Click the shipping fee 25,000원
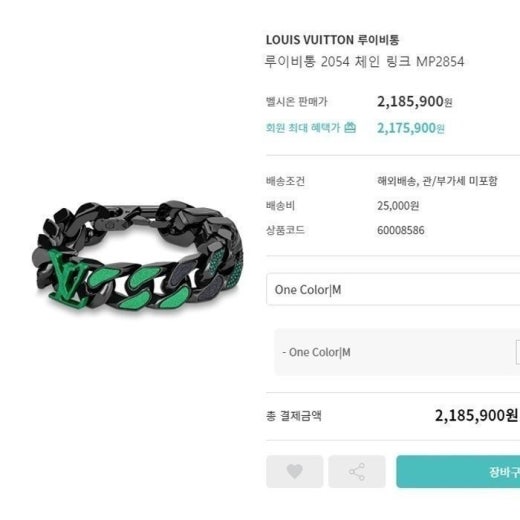The height and width of the screenshot is (520, 520). [x=398, y=206]
